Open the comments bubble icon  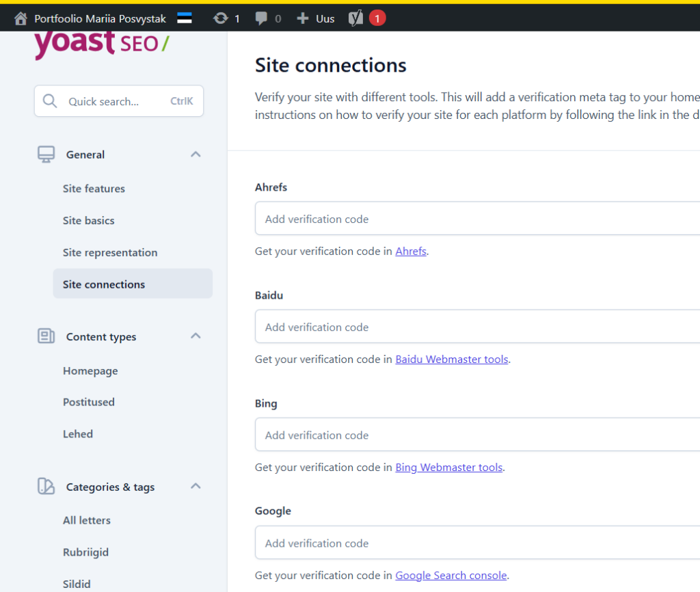click(x=261, y=18)
